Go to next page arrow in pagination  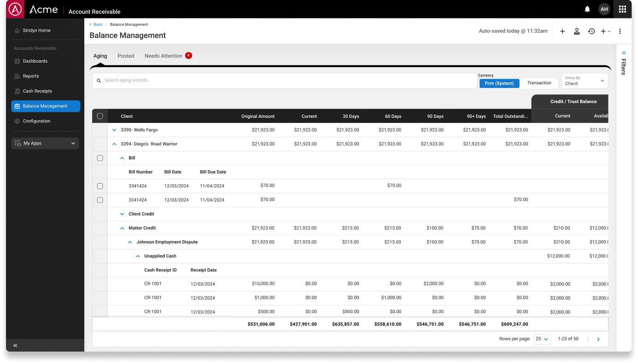pos(598,339)
